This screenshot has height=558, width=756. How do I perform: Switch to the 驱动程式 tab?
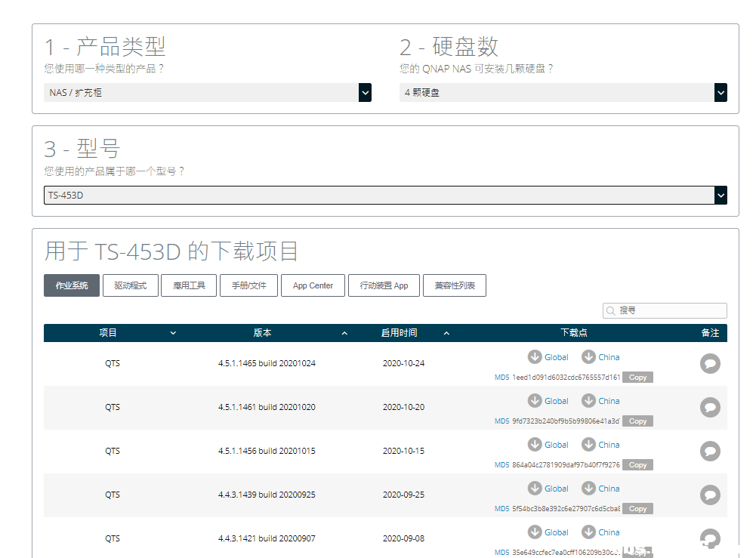[x=130, y=285]
